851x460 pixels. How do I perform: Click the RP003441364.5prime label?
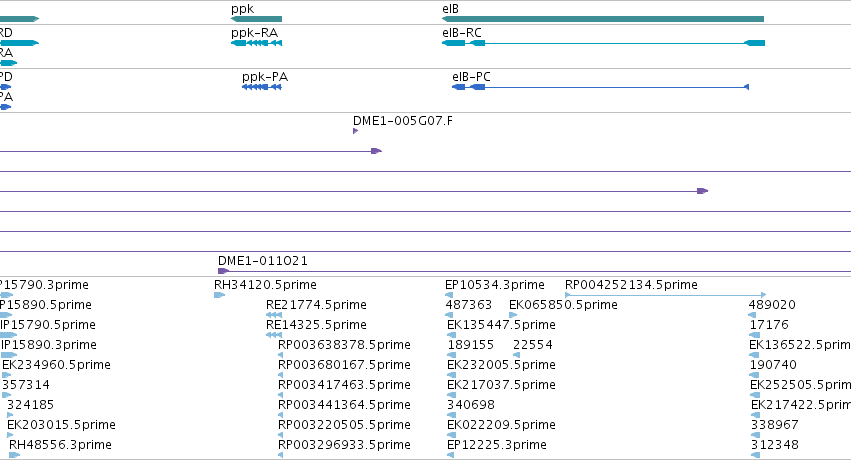[x=344, y=405]
